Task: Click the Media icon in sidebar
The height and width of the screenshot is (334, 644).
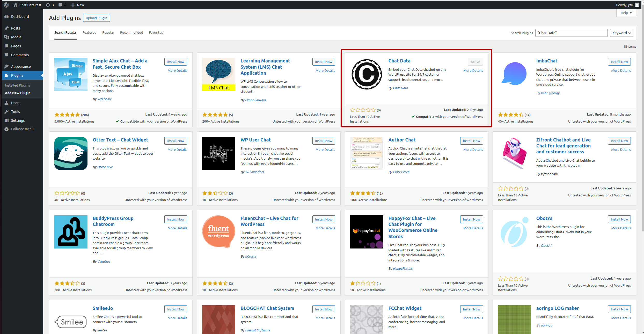Action: [x=6, y=37]
